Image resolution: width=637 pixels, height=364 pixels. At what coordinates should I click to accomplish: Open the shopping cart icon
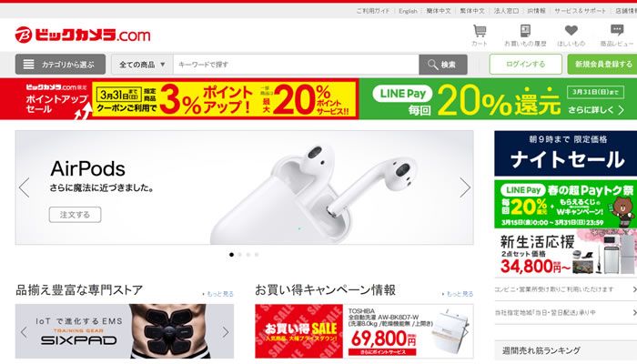click(480, 31)
